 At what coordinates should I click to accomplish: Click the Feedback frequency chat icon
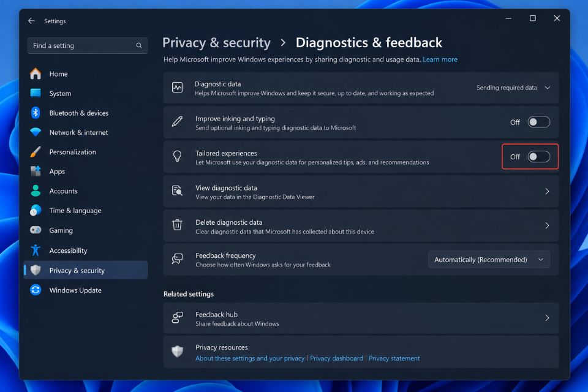click(x=178, y=259)
